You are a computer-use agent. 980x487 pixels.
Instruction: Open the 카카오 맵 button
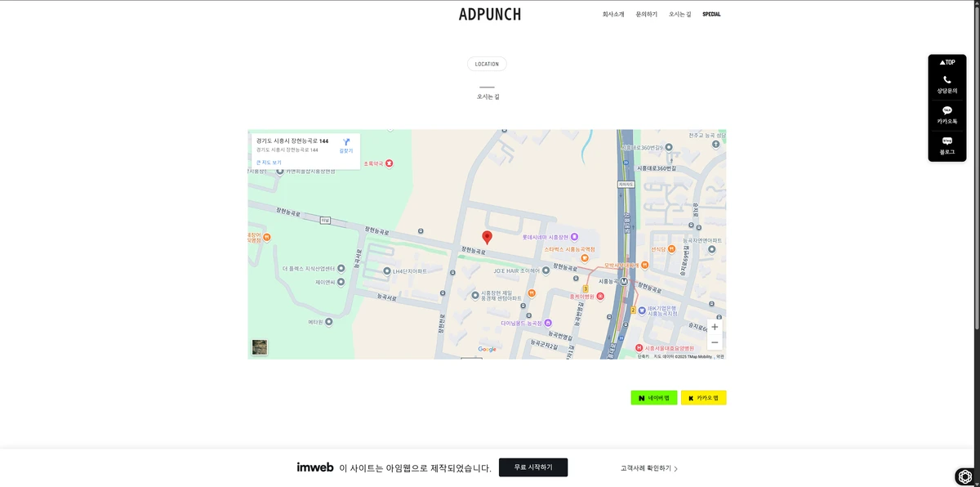point(703,398)
